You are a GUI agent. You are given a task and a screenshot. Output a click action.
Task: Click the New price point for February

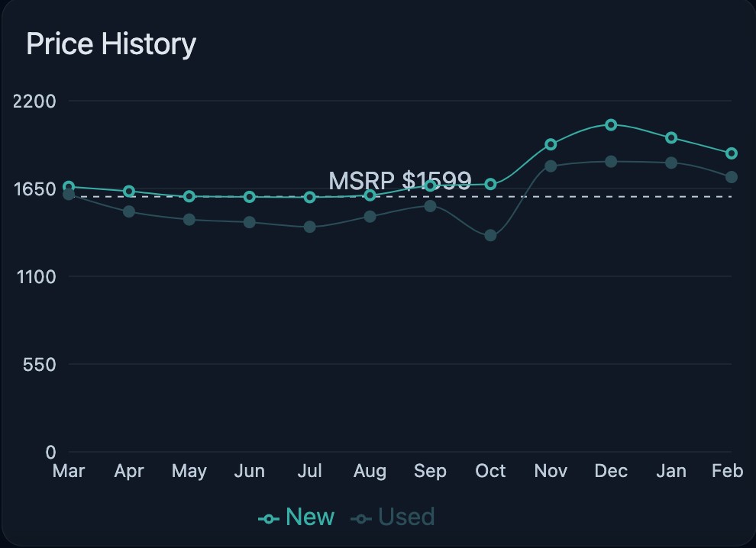coord(732,153)
